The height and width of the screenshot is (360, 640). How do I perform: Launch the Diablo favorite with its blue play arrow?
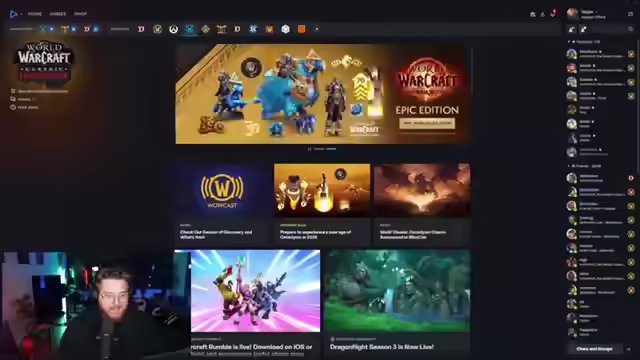pyautogui.click(x=96, y=29)
